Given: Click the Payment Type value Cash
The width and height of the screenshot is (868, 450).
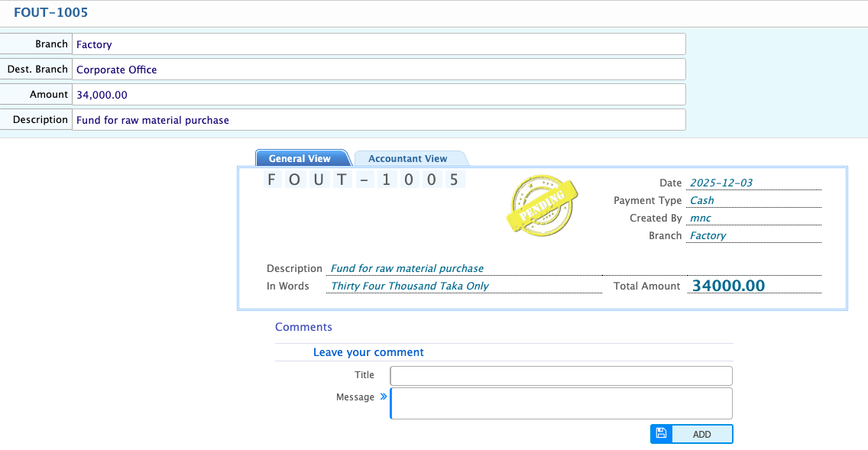Looking at the screenshot, I should 702,200.
